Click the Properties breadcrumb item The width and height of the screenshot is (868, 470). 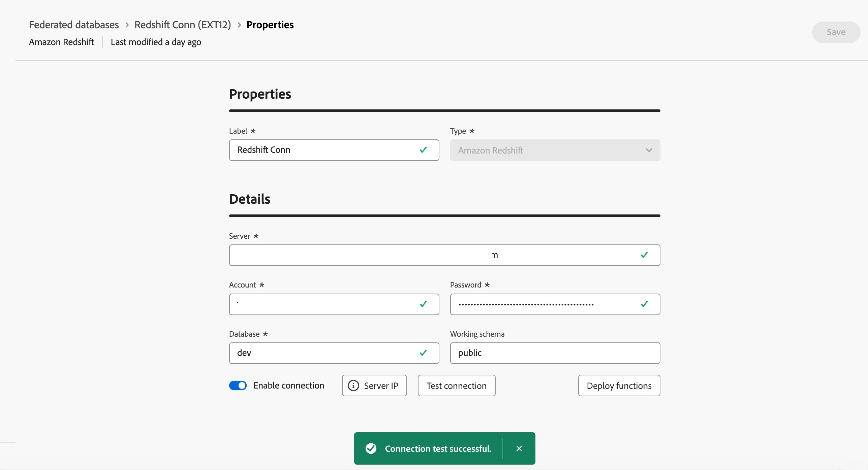[x=270, y=25]
